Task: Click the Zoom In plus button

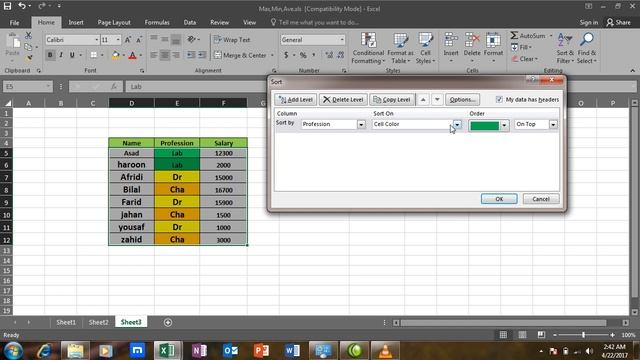Action: 612,335
